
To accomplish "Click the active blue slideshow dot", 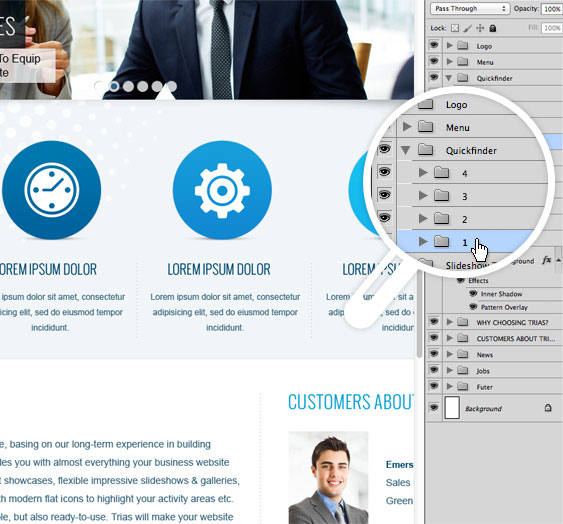I will (x=114, y=86).
